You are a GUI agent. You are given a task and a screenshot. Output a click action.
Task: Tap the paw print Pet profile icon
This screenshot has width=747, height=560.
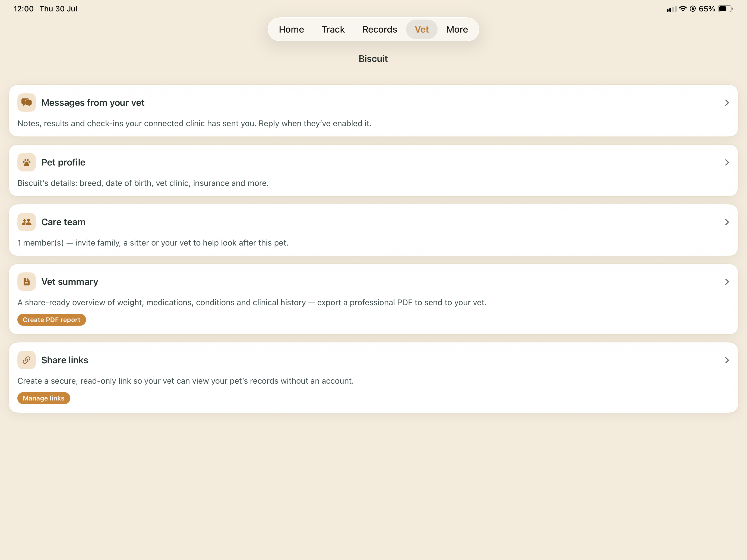[x=27, y=162]
